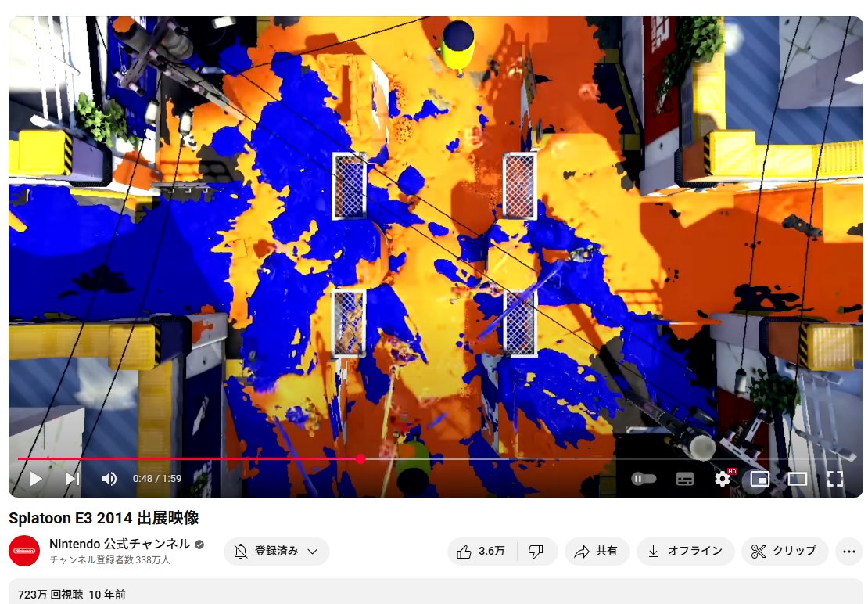Click the red progress bar scrubber
The width and height of the screenshot is (868, 604).
tap(360, 458)
